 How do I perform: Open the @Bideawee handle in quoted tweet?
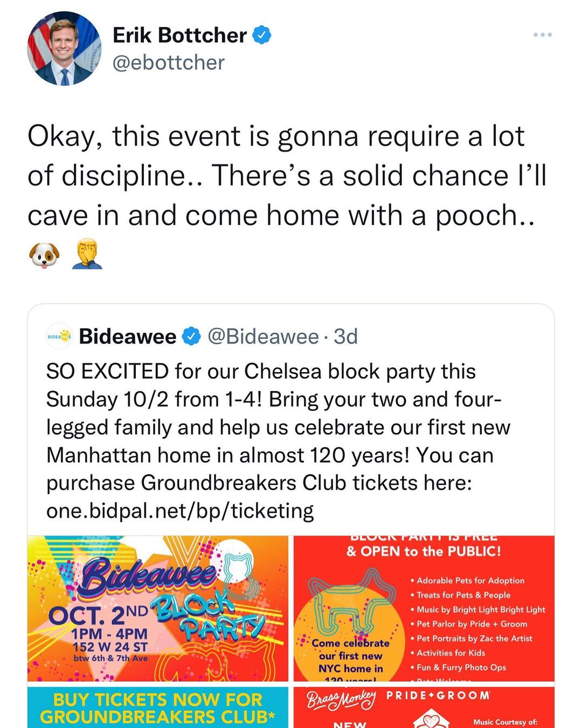263,336
